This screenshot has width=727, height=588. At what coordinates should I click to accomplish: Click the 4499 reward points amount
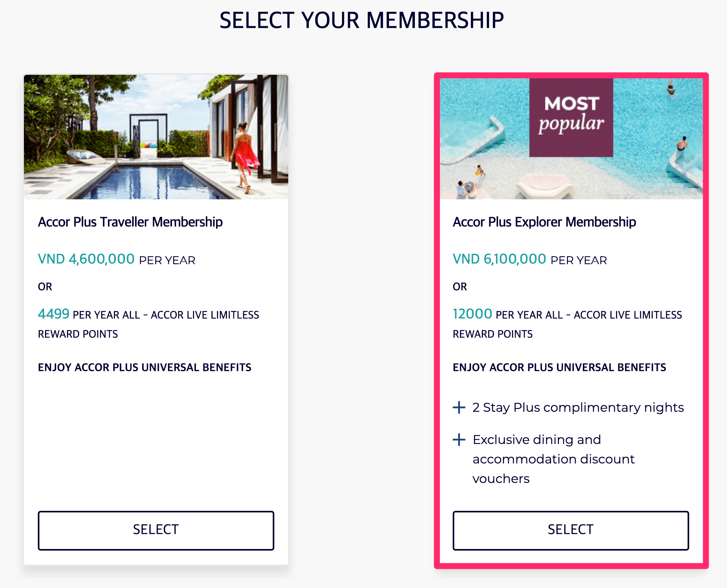coord(54,314)
